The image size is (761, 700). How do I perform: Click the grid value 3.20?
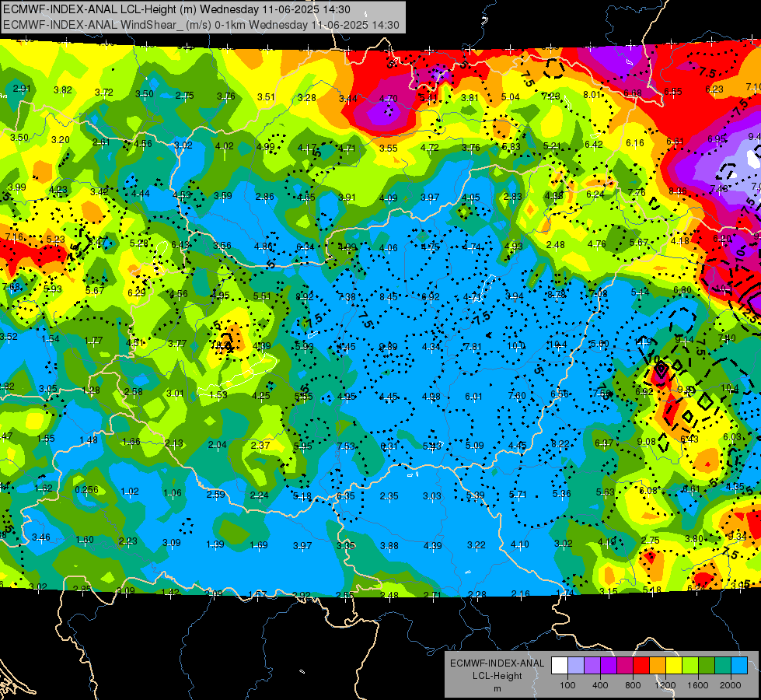click(60, 139)
